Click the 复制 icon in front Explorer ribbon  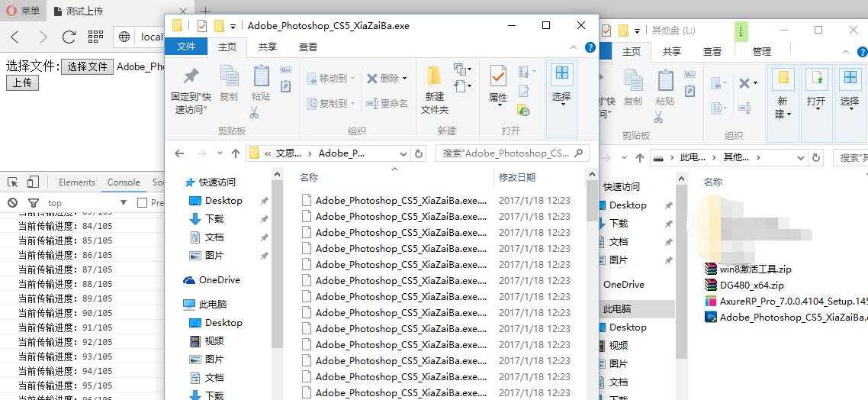point(229,76)
